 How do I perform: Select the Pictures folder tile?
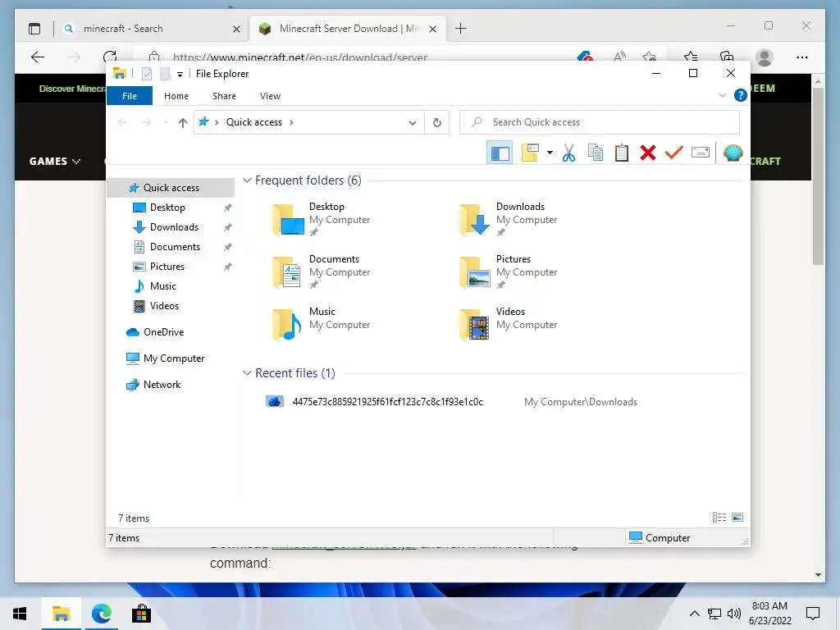click(509, 272)
